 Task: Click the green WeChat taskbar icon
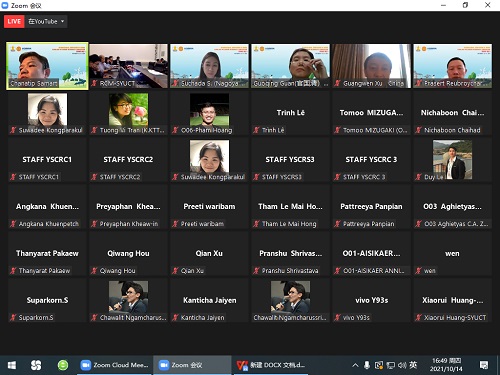click(63, 365)
